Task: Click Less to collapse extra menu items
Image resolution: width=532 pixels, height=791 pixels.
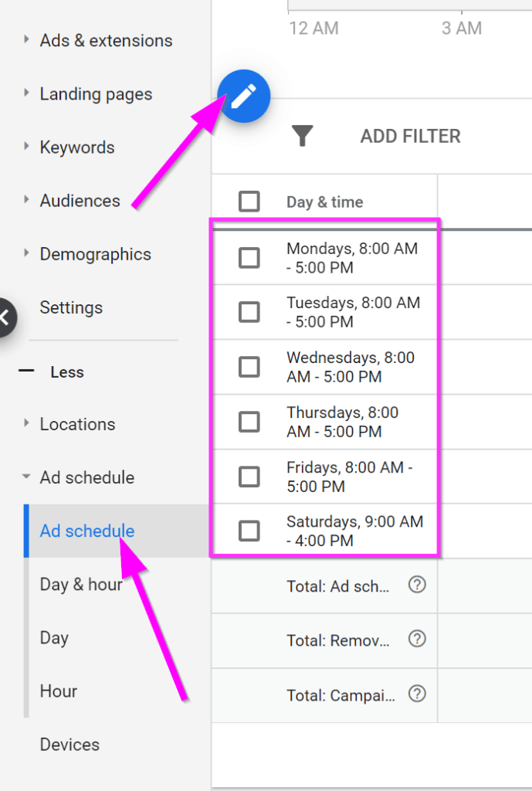Action: [x=66, y=372]
